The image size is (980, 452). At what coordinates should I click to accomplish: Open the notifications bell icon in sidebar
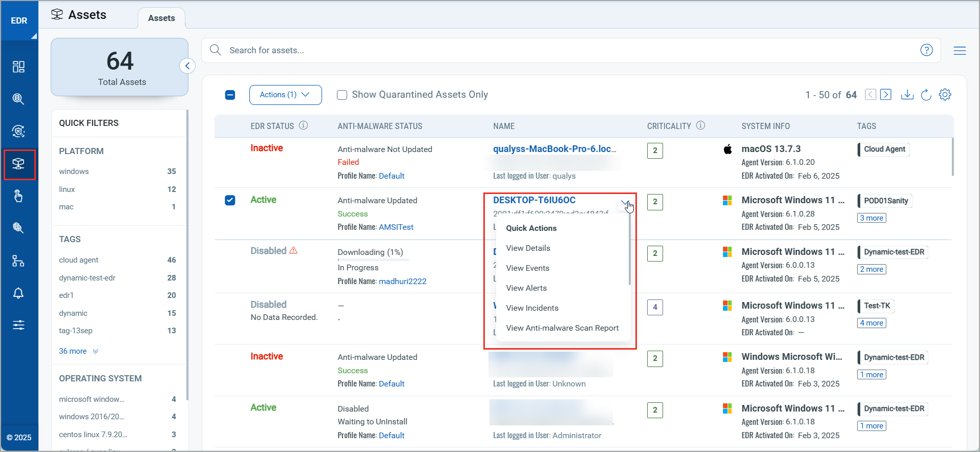click(18, 293)
